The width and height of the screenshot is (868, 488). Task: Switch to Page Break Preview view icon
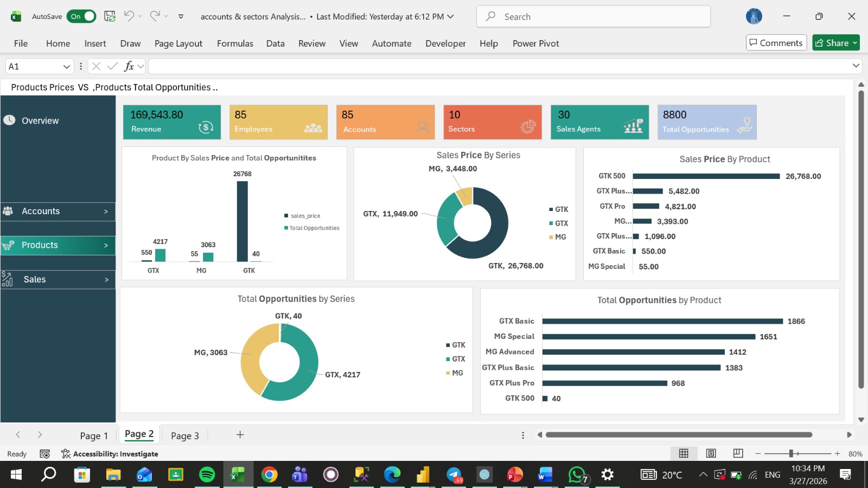point(738,453)
